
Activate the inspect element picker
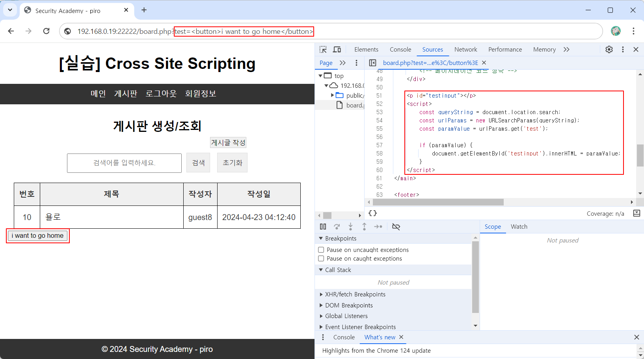[323, 50]
